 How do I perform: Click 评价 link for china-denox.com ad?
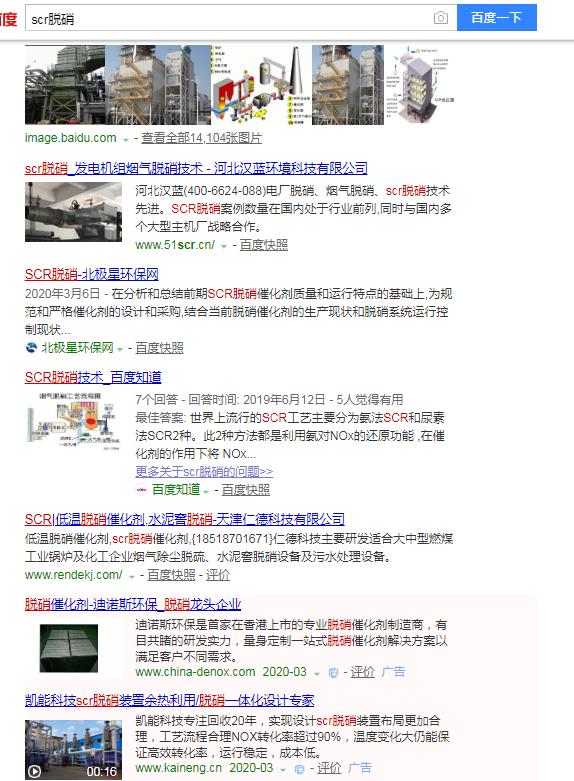362,672
